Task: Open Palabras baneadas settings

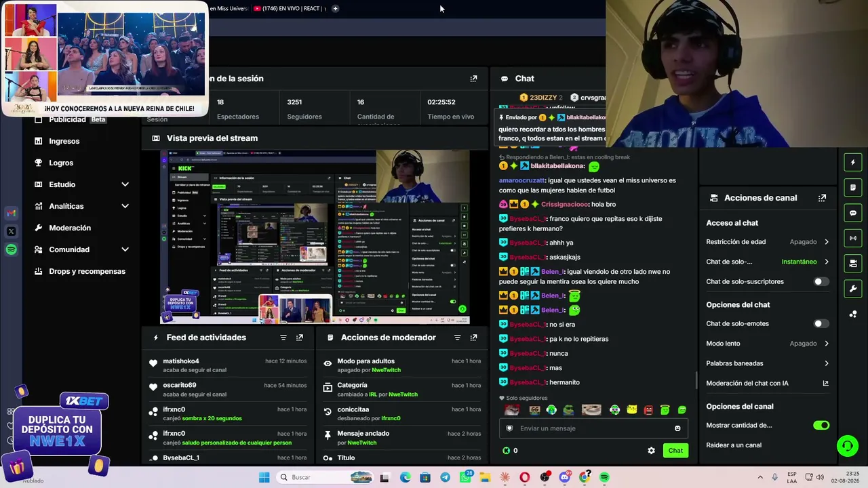Action: click(767, 363)
